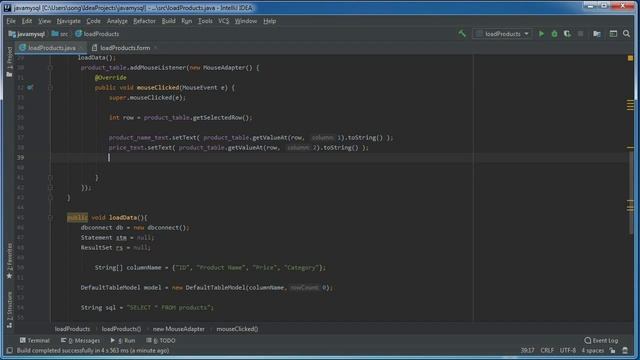640x360 pixels.
Task: Click the build completed status message
Action: tap(93, 351)
